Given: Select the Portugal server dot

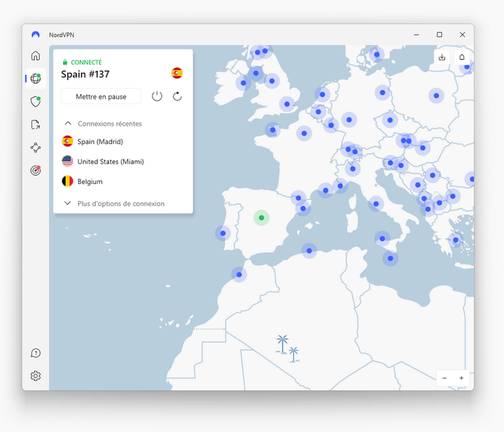Looking at the screenshot, I should coord(222,233).
